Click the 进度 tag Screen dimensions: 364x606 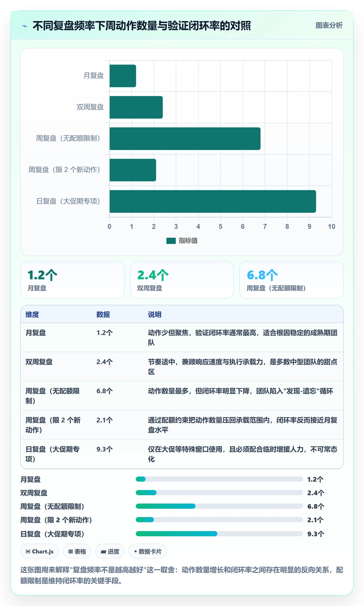(110, 551)
